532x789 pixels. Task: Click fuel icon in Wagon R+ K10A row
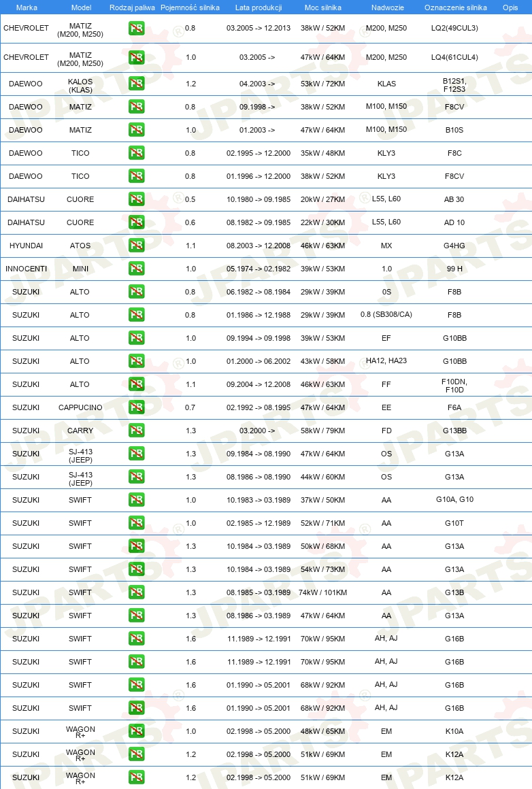click(136, 732)
